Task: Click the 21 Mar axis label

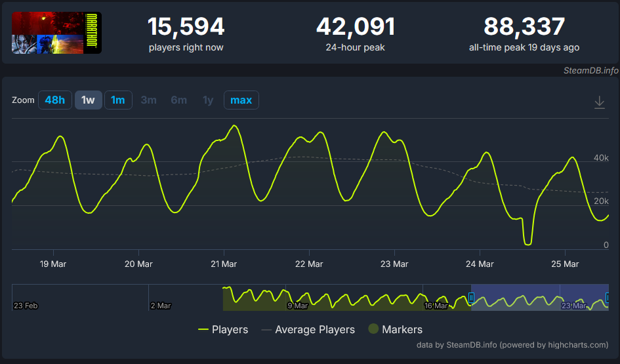Action: (x=224, y=264)
